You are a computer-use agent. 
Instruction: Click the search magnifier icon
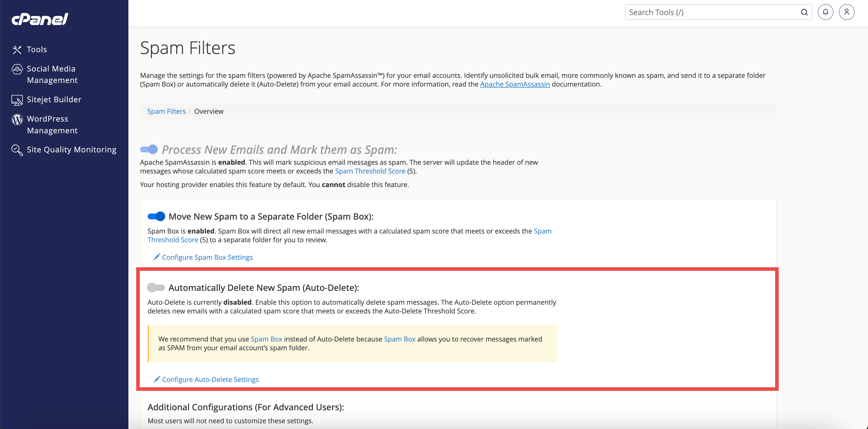pos(804,12)
